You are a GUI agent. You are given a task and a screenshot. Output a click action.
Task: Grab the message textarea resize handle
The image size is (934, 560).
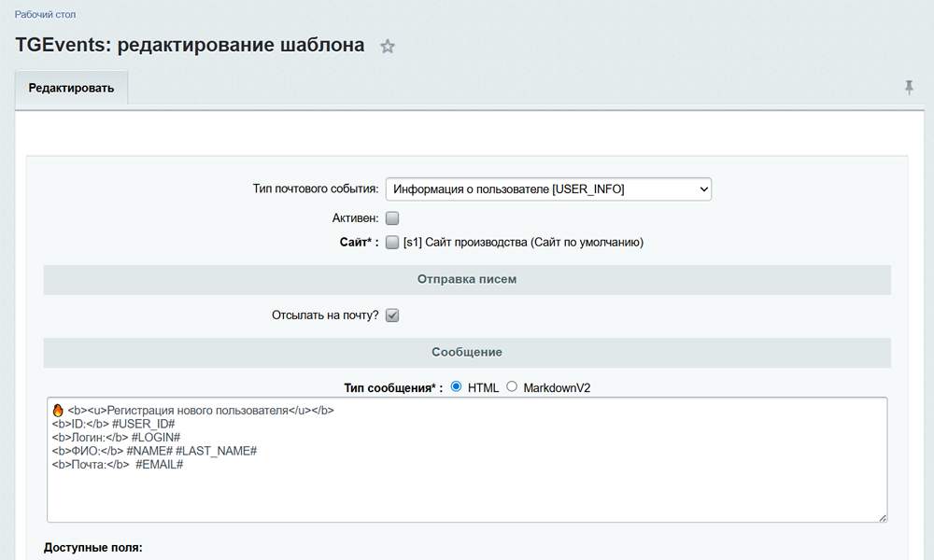coord(881,516)
